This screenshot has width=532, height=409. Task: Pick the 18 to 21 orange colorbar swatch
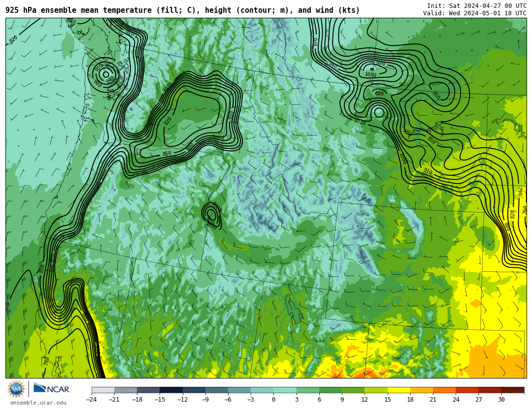pyautogui.click(x=421, y=390)
